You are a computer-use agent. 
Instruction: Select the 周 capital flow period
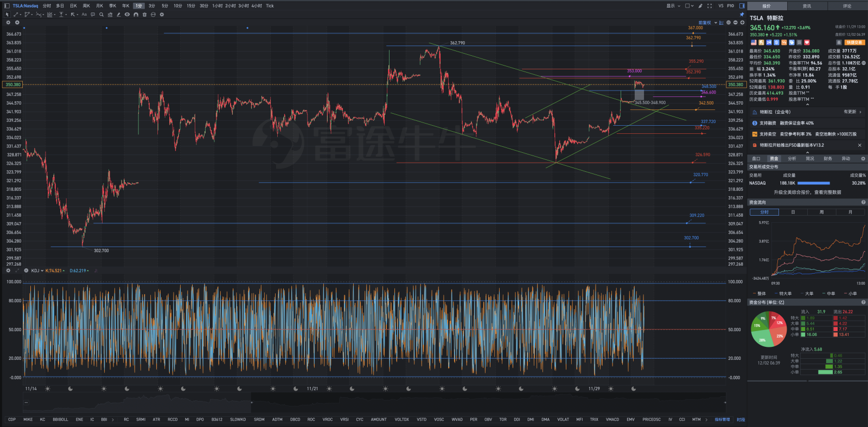(x=821, y=212)
